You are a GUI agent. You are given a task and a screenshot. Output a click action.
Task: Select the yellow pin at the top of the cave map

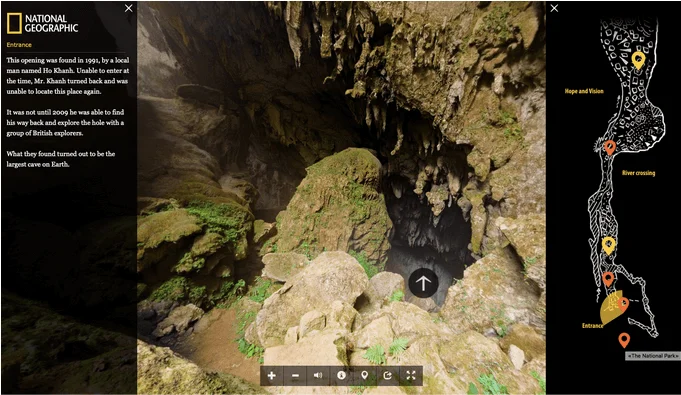pos(638,60)
